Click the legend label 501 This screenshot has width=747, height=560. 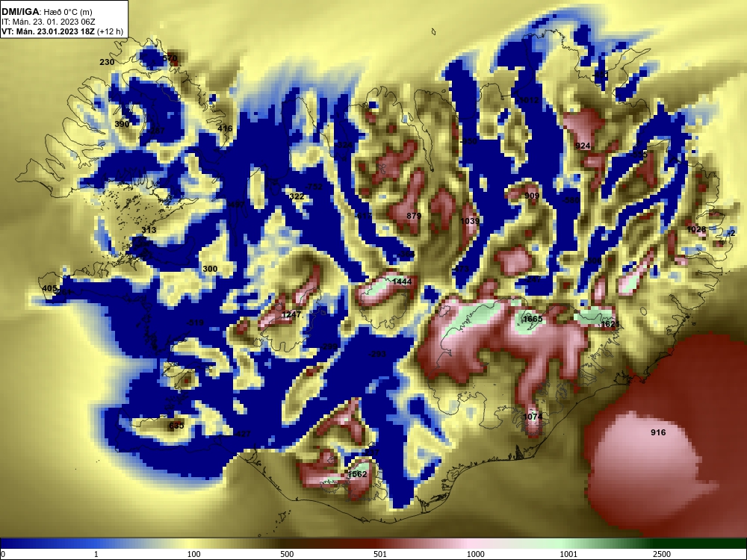[x=379, y=554]
